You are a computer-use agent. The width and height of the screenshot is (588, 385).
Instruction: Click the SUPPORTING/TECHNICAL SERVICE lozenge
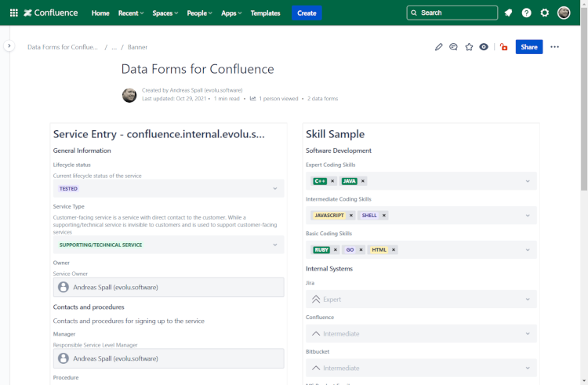[x=100, y=245]
